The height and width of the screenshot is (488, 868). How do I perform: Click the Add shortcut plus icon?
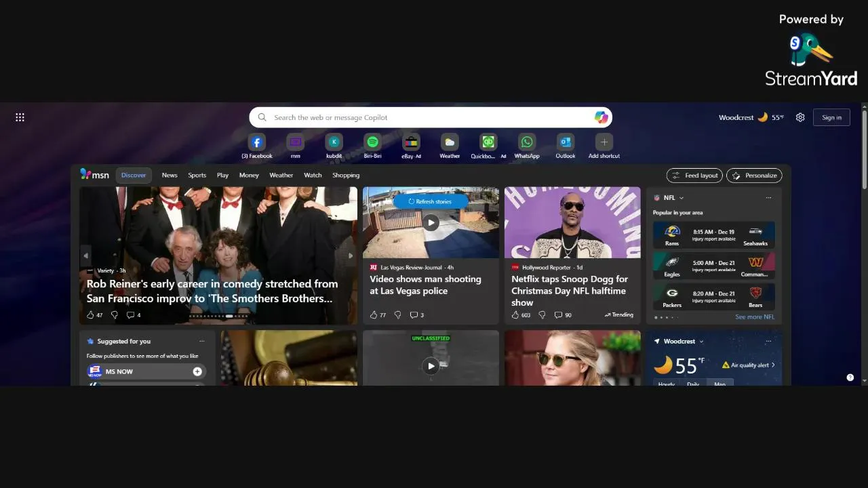tap(604, 142)
